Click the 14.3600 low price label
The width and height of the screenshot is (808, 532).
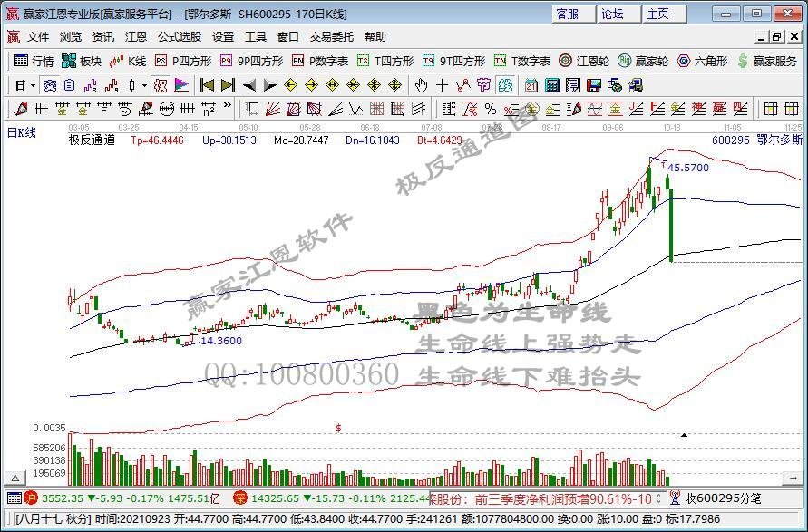point(221,341)
